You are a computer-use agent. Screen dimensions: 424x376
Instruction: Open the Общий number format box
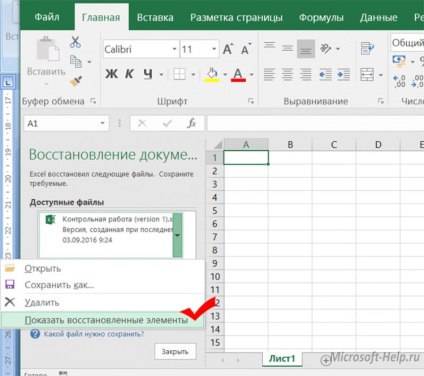[x=407, y=43]
